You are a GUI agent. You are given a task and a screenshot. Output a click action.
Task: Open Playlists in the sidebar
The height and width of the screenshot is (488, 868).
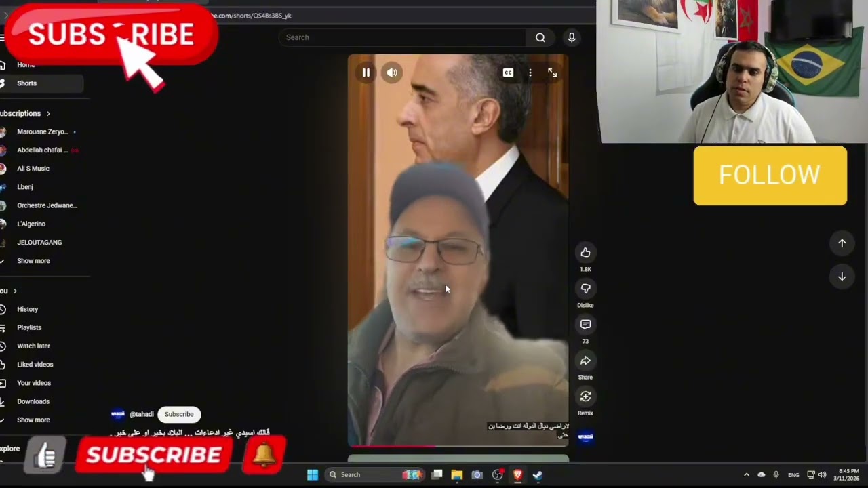coord(29,327)
